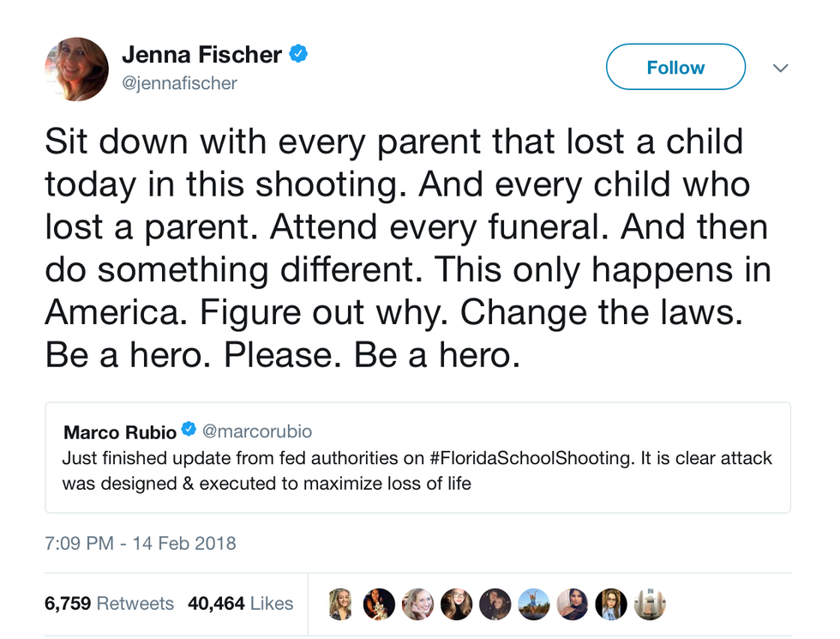
Task: Open the @jennafischer handle link
Action: [179, 83]
